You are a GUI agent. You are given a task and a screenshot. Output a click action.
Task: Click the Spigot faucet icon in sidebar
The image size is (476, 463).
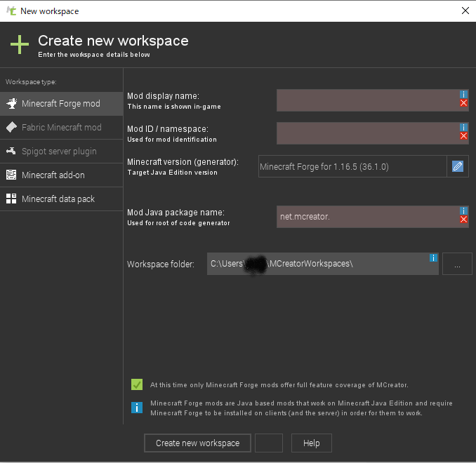coord(11,151)
